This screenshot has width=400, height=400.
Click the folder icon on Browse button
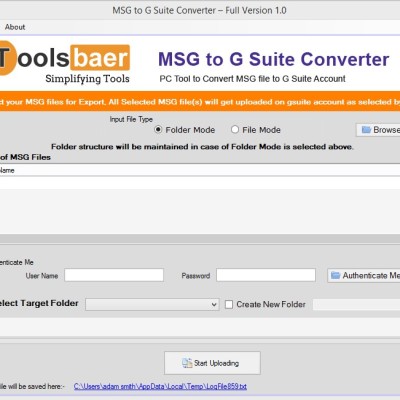pyautogui.click(x=366, y=130)
